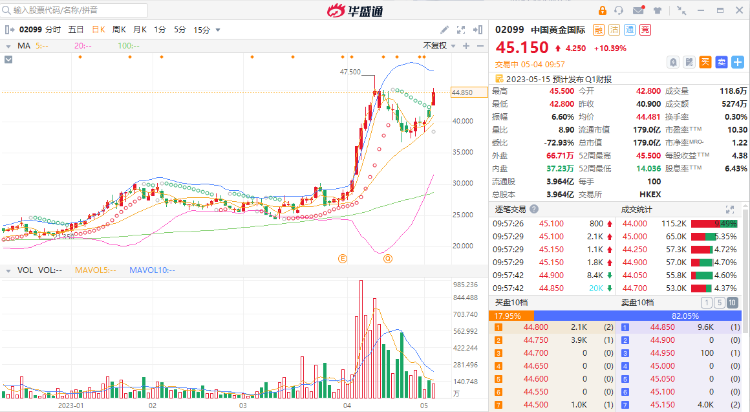The height and width of the screenshot is (412, 750).
Task: Show 5-level order book depth
Action: coord(719,302)
